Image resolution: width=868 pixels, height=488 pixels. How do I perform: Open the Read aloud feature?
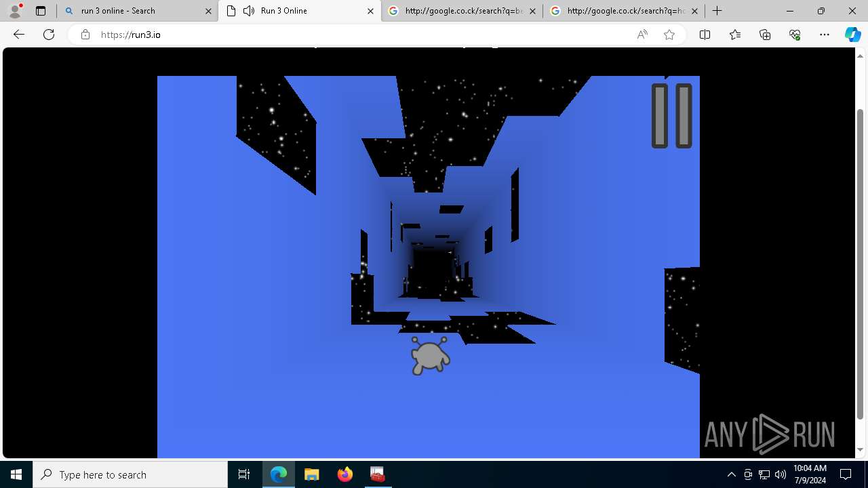coord(642,35)
